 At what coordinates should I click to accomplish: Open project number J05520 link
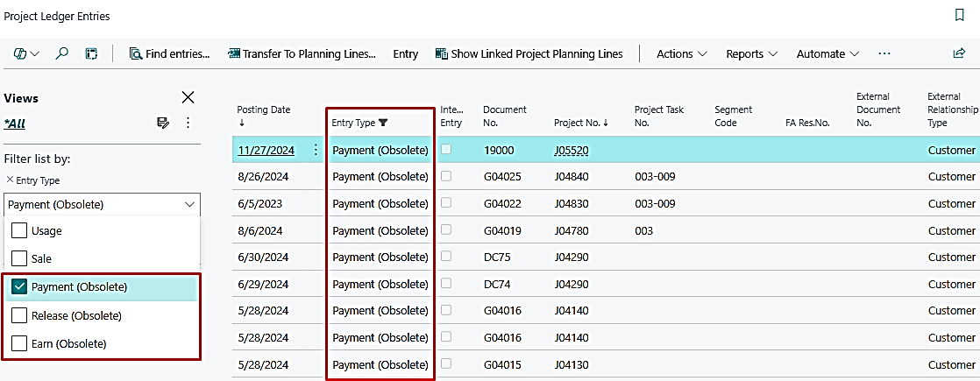[x=571, y=150]
